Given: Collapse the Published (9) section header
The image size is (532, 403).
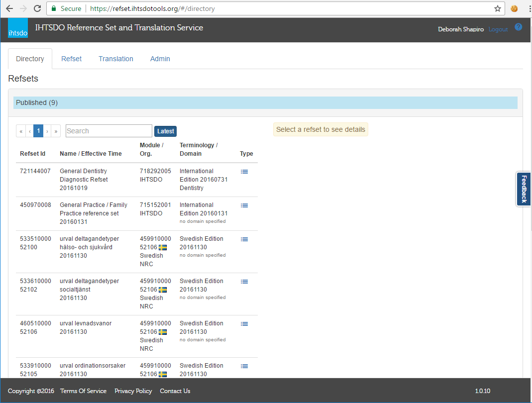Looking at the screenshot, I should 265,103.
